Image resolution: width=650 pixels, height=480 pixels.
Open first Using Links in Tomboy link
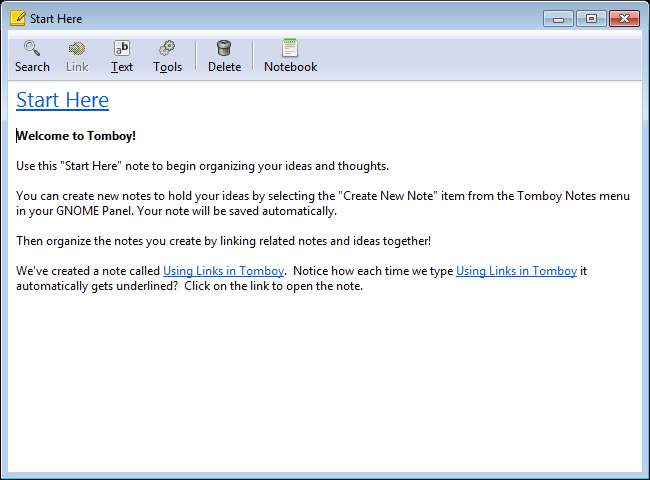(x=223, y=271)
